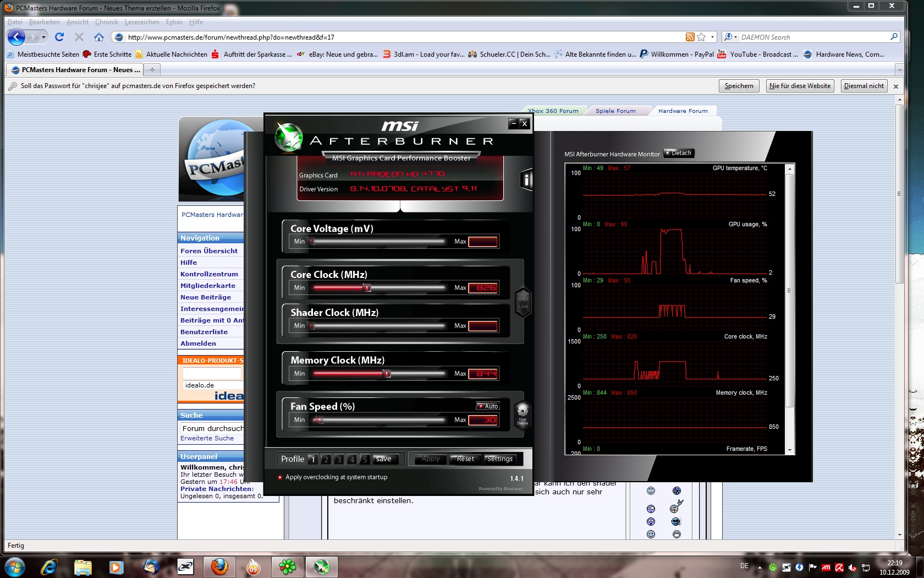Click network connection tray icon
This screenshot has height=578, width=924.
coord(866,567)
